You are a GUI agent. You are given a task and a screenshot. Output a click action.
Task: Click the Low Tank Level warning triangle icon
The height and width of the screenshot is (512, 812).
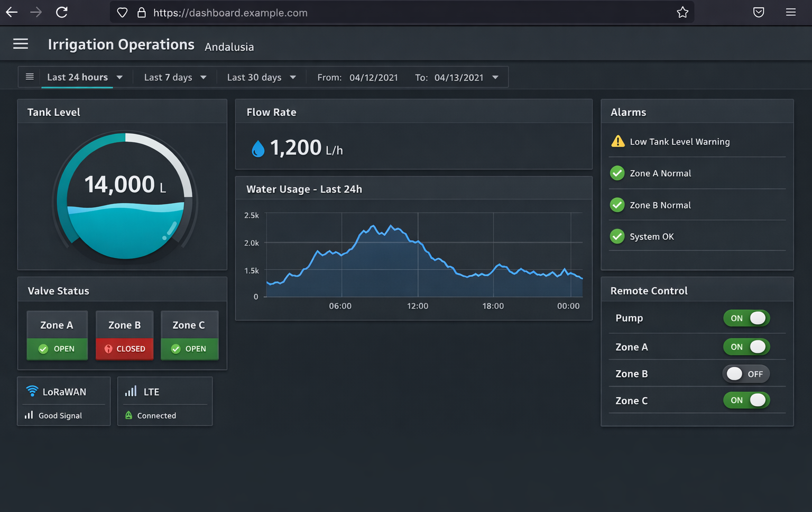pyautogui.click(x=617, y=141)
